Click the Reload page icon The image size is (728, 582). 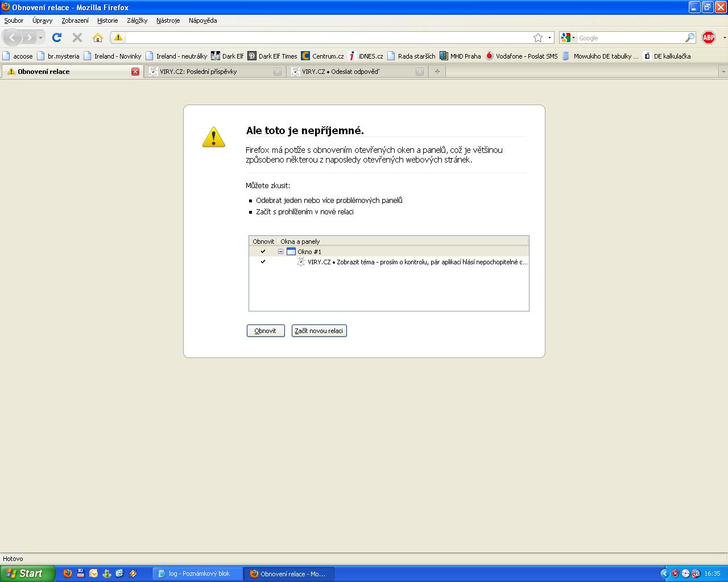click(x=56, y=38)
